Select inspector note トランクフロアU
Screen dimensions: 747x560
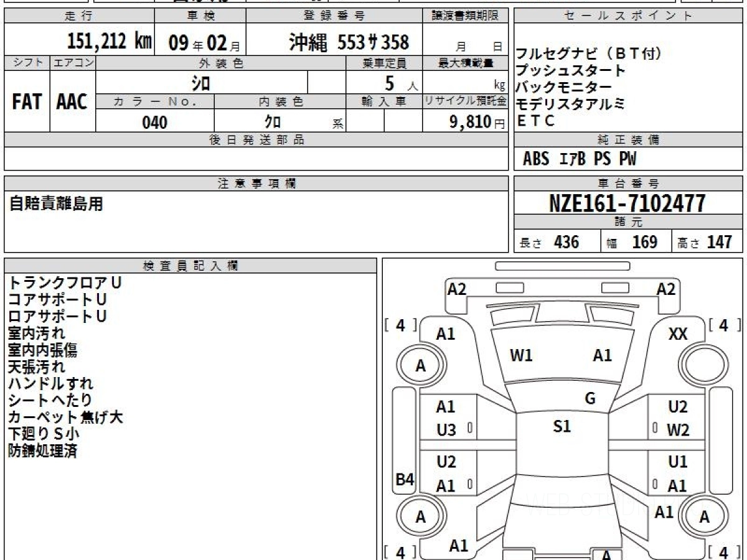tap(65, 282)
